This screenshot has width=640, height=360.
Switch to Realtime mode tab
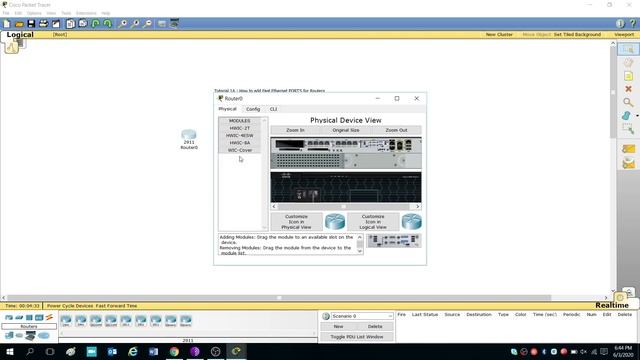tap(612, 305)
